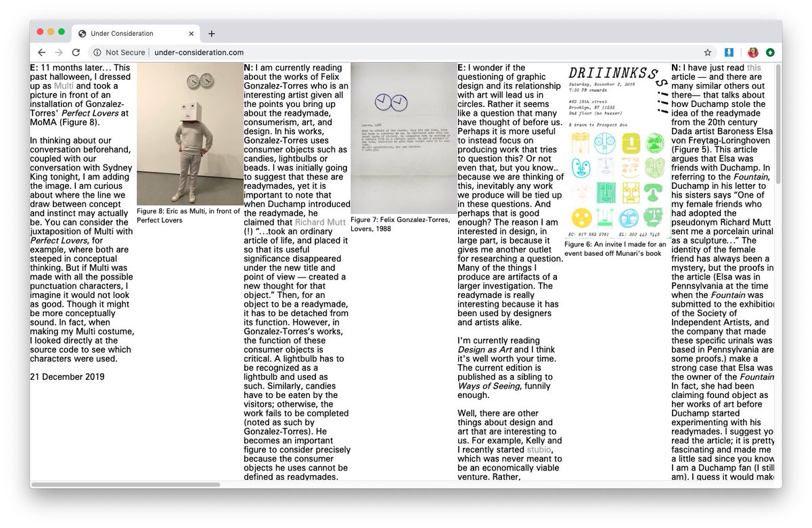Maximize window with green button
The height and width of the screenshot is (528, 812).
[62, 32]
